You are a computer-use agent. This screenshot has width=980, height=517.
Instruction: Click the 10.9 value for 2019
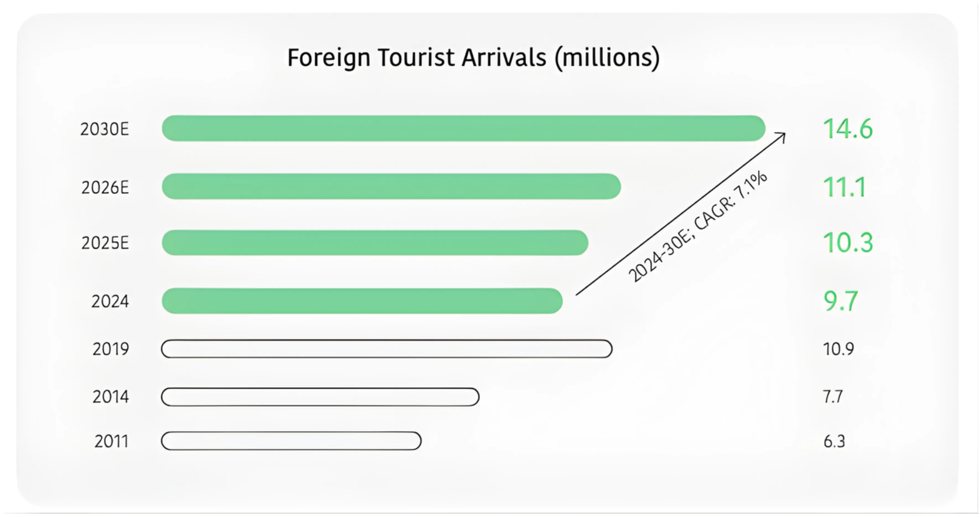coord(838,349)
